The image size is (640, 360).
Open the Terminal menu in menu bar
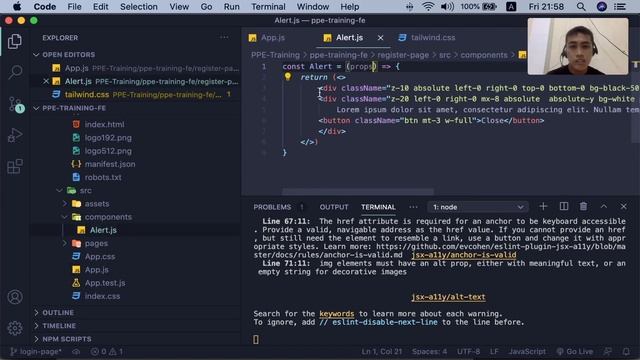(x=268, y=7)
